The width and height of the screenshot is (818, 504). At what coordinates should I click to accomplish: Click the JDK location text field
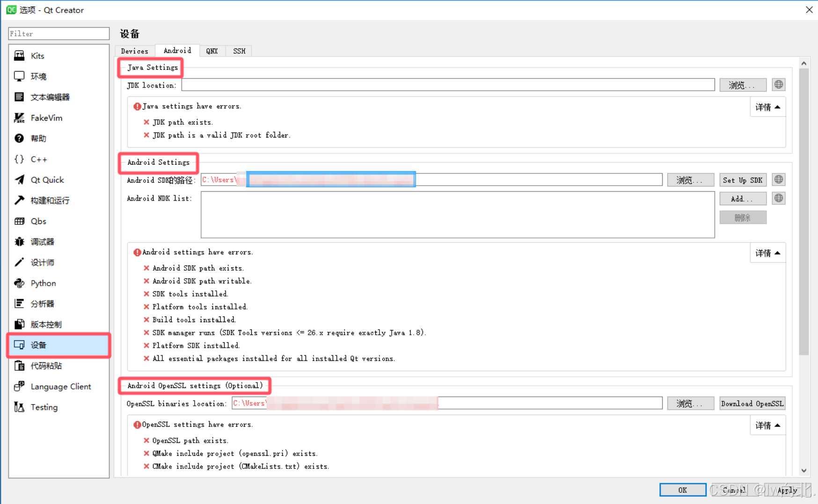[x=448, y=85]
